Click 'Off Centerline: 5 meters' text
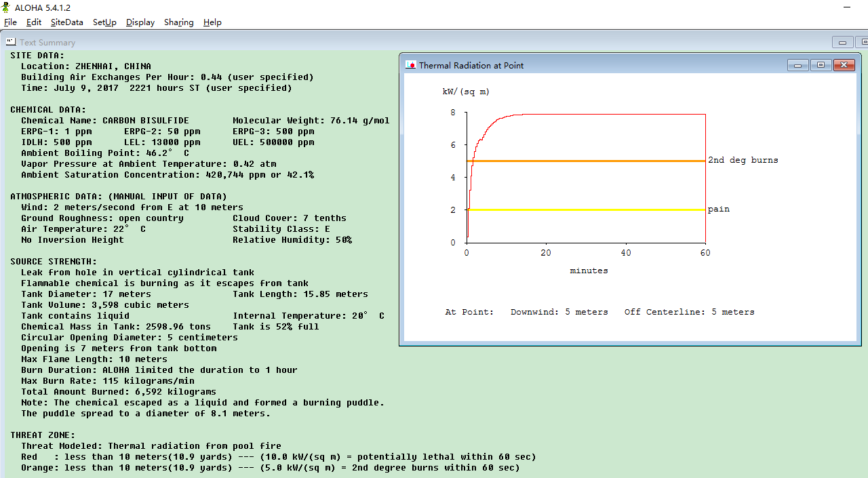Screen dimensions: 868x478 (690, 312)
